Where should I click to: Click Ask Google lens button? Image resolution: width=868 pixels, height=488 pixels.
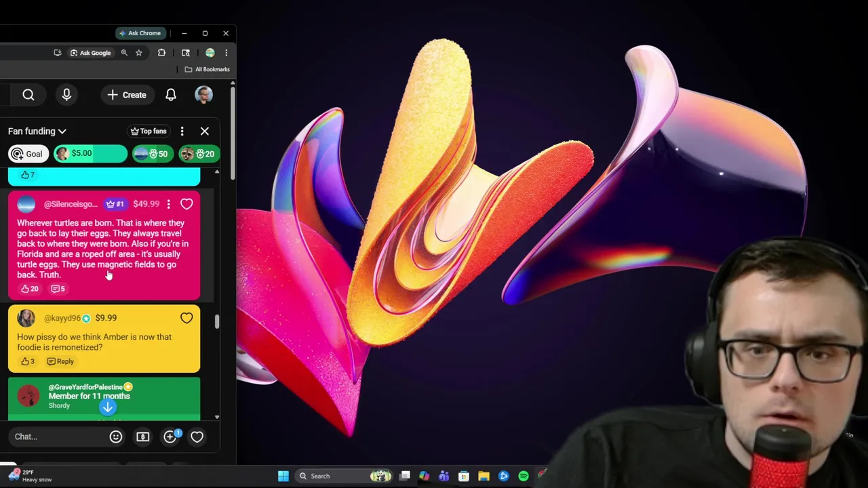90,53
